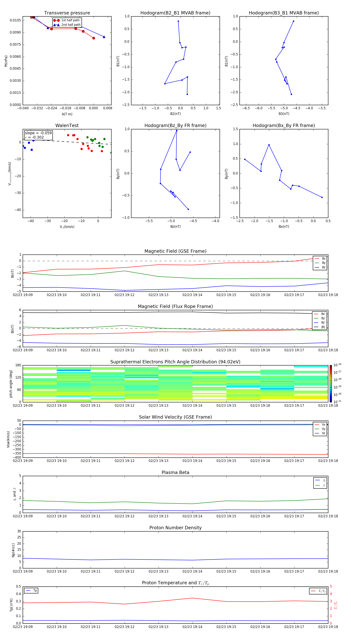This screenshot has width=351, height=644.
Task: Click the pitch angle colorbar
Action: click(x=331, y=383)
